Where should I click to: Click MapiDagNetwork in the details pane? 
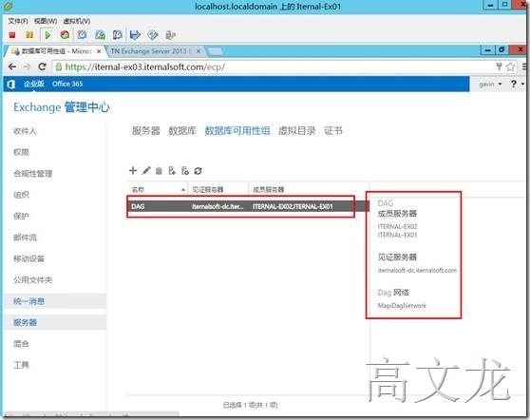[x=402, y=305]
